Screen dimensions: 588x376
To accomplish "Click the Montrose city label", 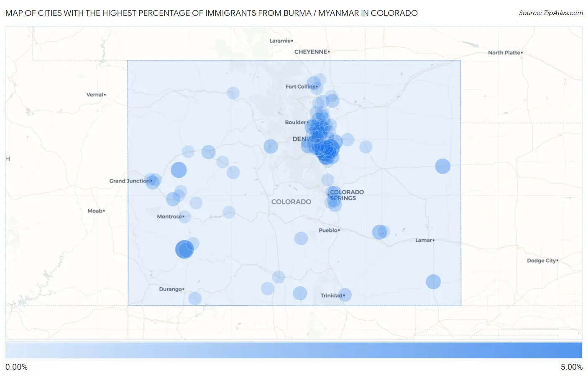I will (170, 216).
